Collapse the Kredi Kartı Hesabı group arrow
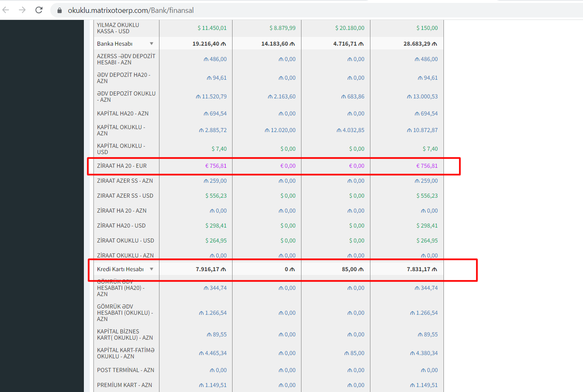This screenshot has height=392, width=583. [x=152, y=269]
